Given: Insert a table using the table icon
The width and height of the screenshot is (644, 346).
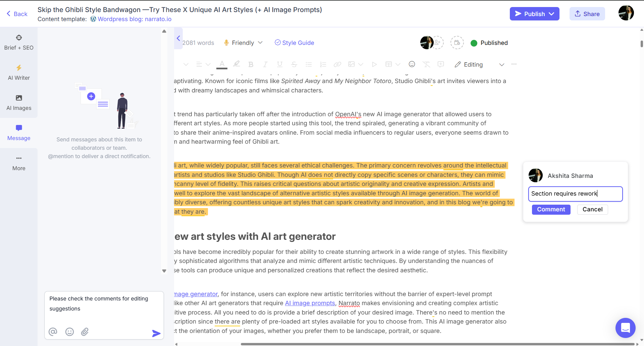Looking at the screenshot, I should tap(389, 64).
